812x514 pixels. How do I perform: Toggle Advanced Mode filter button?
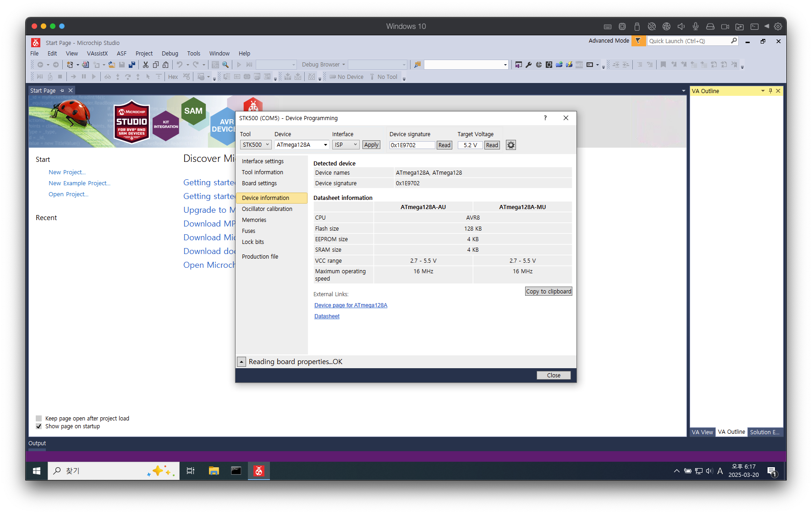click(x=638, y=41)
